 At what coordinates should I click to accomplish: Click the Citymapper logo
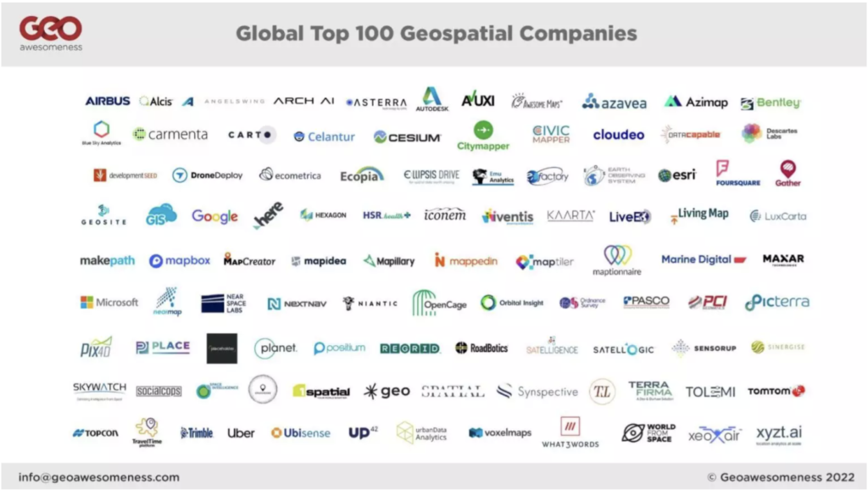pyautogui.click(x=482, y=136)
